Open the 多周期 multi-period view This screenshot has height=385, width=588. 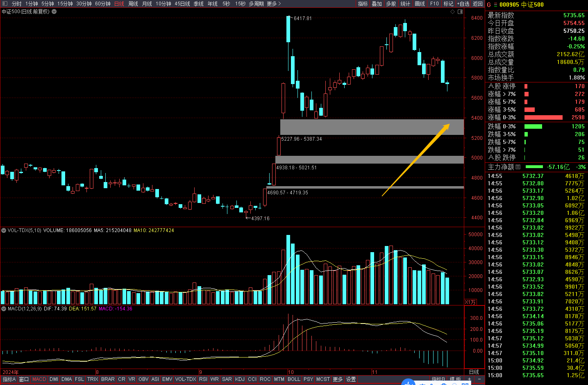[256, 4]
